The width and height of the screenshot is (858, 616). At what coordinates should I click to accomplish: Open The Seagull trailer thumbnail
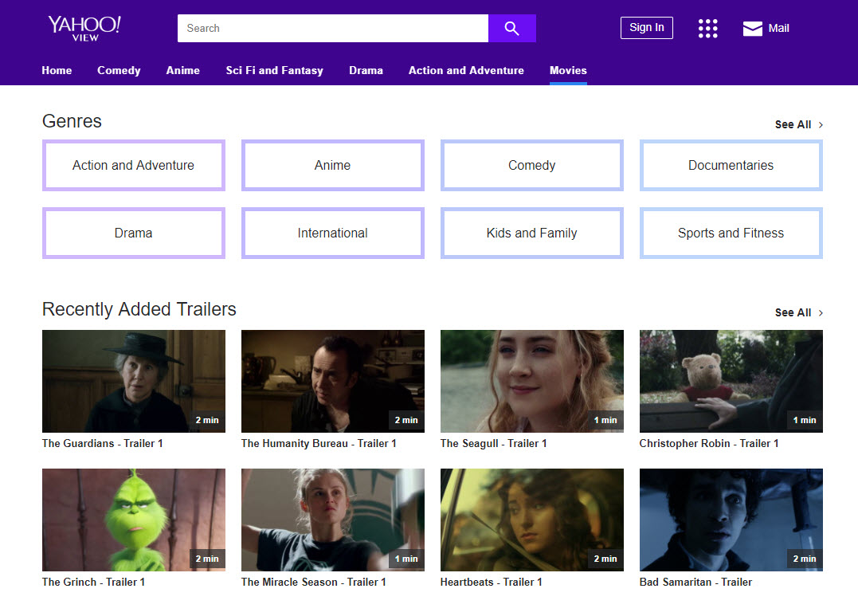coord(532,381)
